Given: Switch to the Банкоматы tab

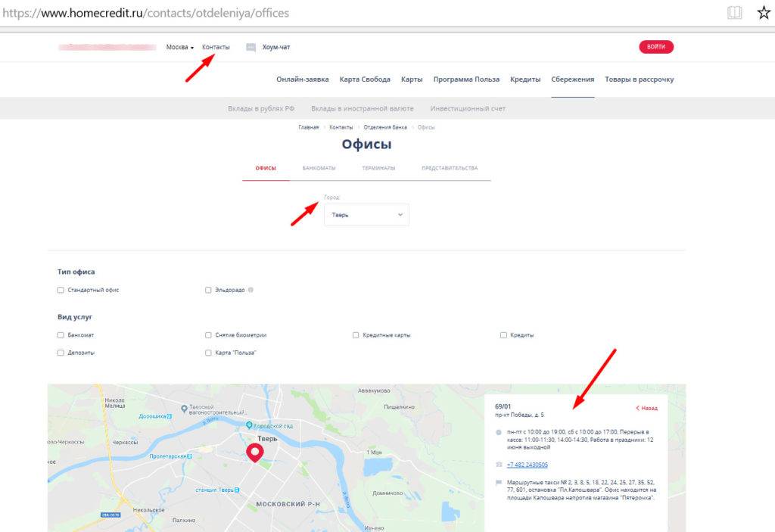Looking at the screenshot, I should 319,168.
